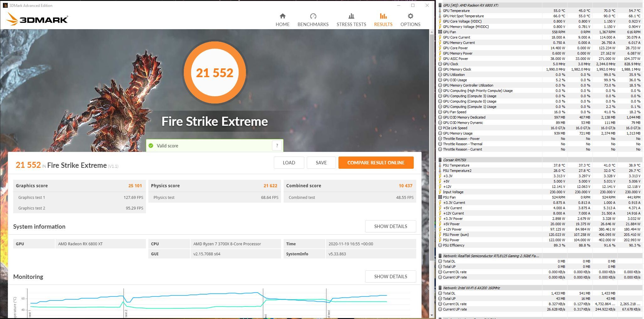Open the BENCHMARKS tab

(313, 20)
